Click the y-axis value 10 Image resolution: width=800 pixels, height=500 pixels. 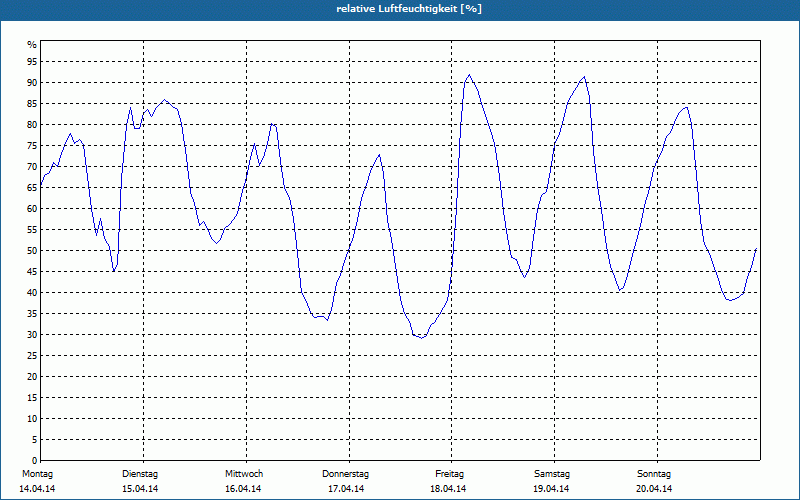tap(32, 419)
